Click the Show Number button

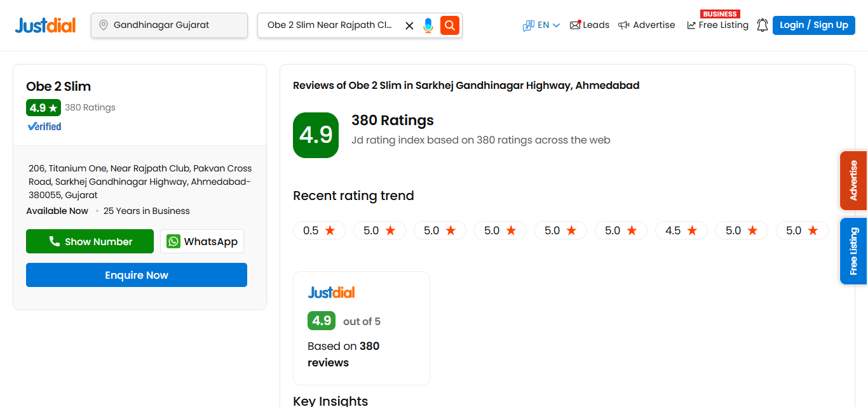[90, 241]
